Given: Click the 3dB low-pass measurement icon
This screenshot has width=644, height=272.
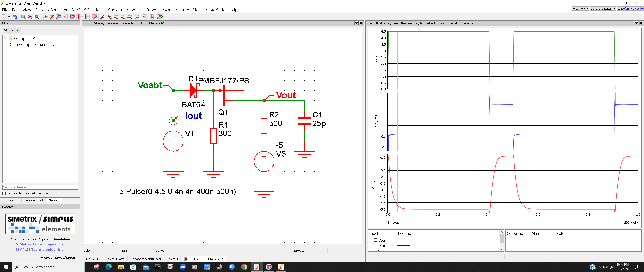Looking at the screenshot, I should (130, 17).
